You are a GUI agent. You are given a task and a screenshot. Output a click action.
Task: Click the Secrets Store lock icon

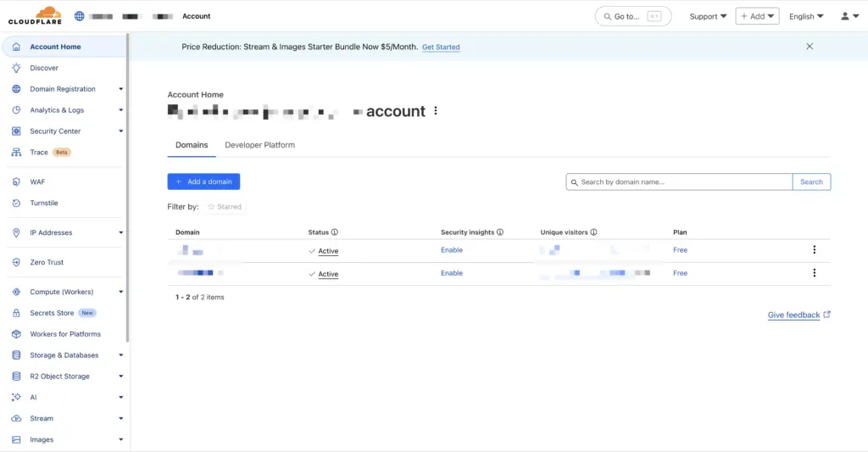pyautogui.click(x=16, y=313)
